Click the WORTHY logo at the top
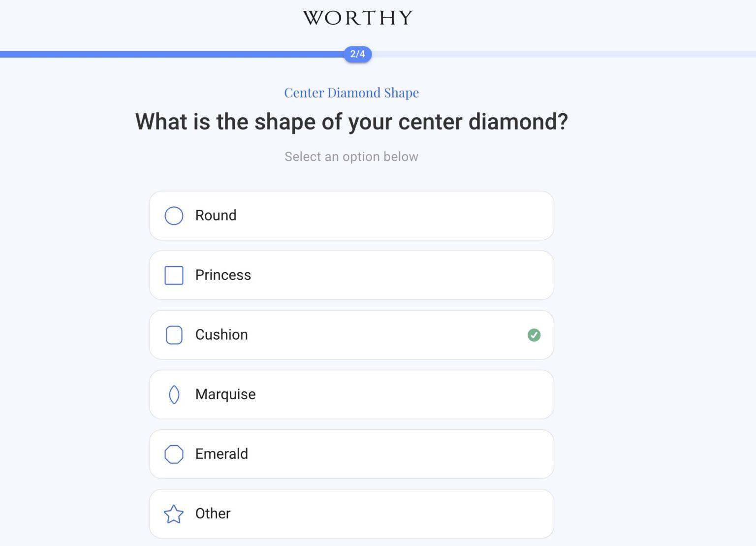756x546 pixels. tap(358, 17)
